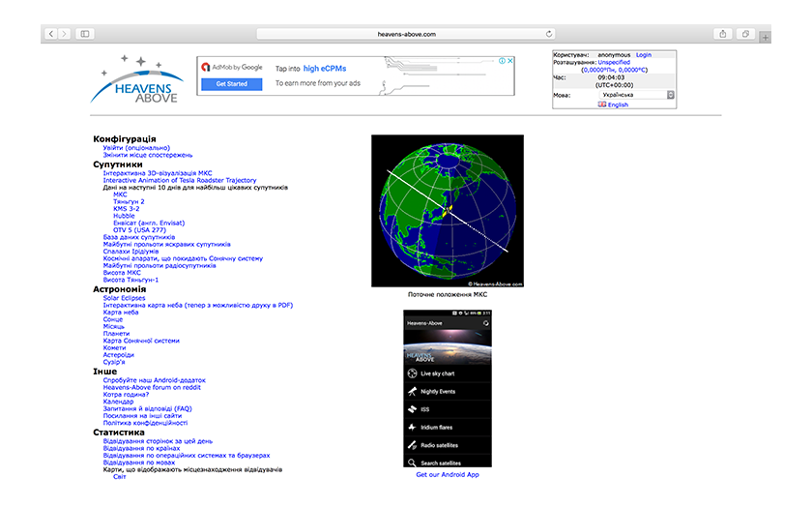The image size is (812, 508).
Task: Close the AdMob ad via X icon
Action: click(510, 60)
